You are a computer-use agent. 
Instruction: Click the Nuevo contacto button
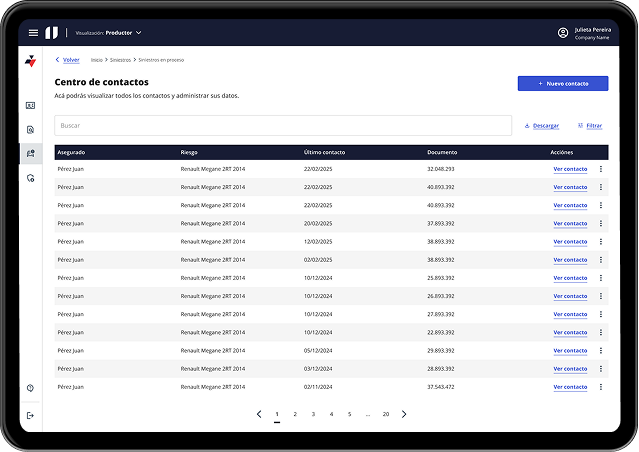click(562, 83)
